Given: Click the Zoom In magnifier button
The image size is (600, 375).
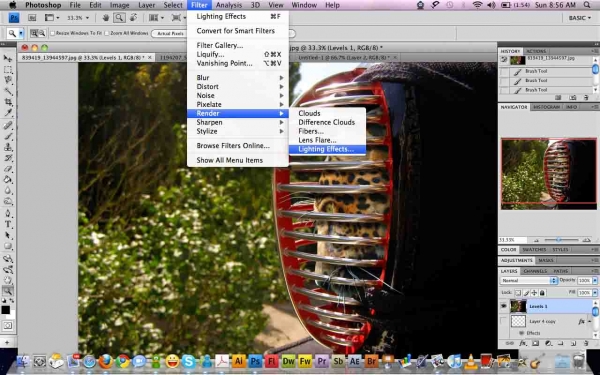Looking at the screenshot, I should [34, 33].
